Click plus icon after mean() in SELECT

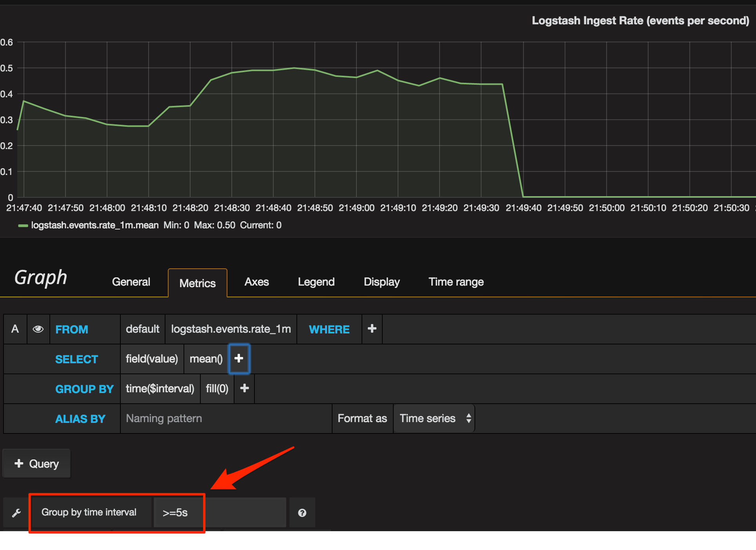click(x=239, y=358)
